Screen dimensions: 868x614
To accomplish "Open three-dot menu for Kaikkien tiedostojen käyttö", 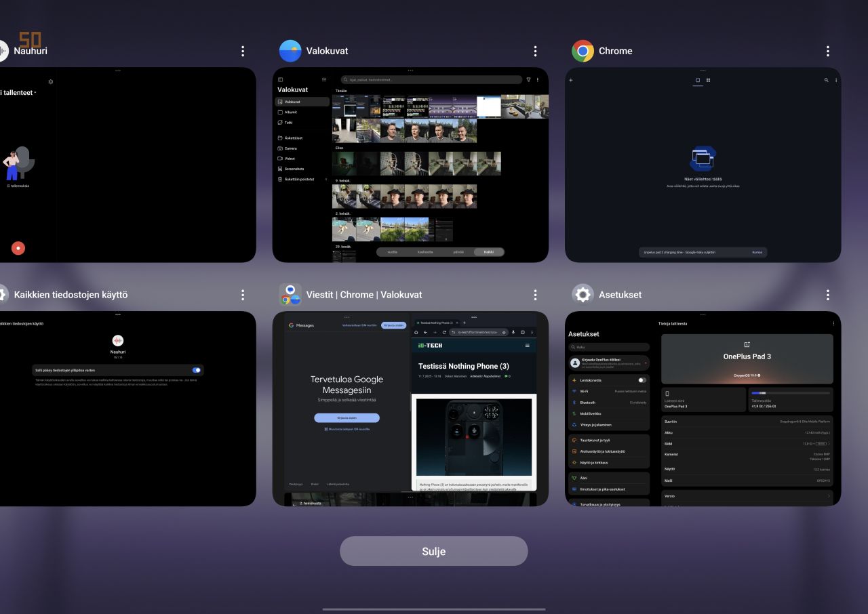I will (x=243, y=295).
